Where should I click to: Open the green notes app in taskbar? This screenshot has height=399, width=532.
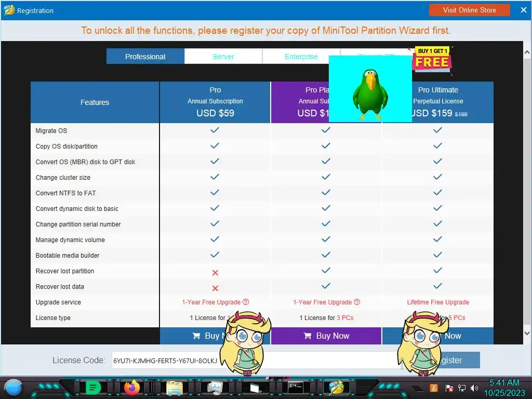click(x=94, y=388)
